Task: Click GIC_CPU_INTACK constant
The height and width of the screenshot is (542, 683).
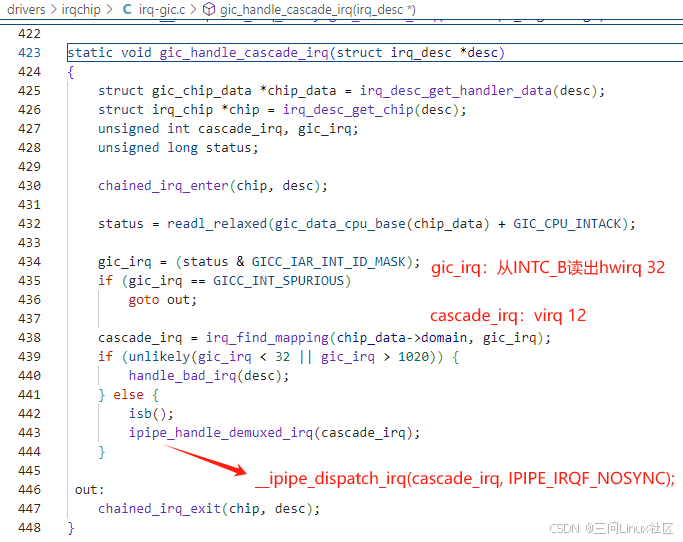Action: (x=567, y=224)
